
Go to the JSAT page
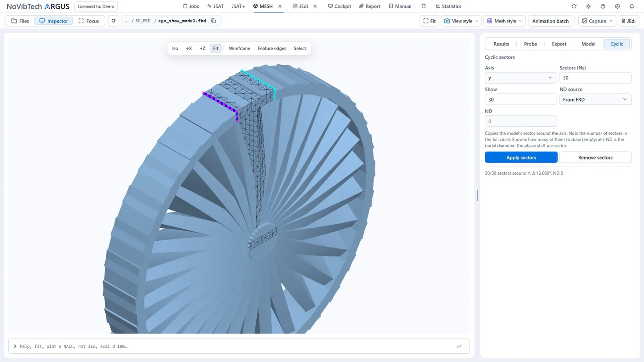(215, 6)
